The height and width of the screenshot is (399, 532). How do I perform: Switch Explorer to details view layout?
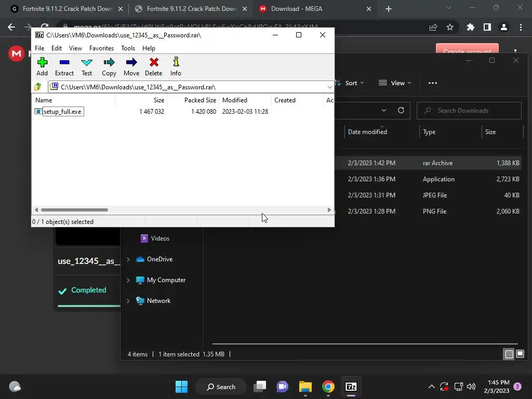click(509, 354)
